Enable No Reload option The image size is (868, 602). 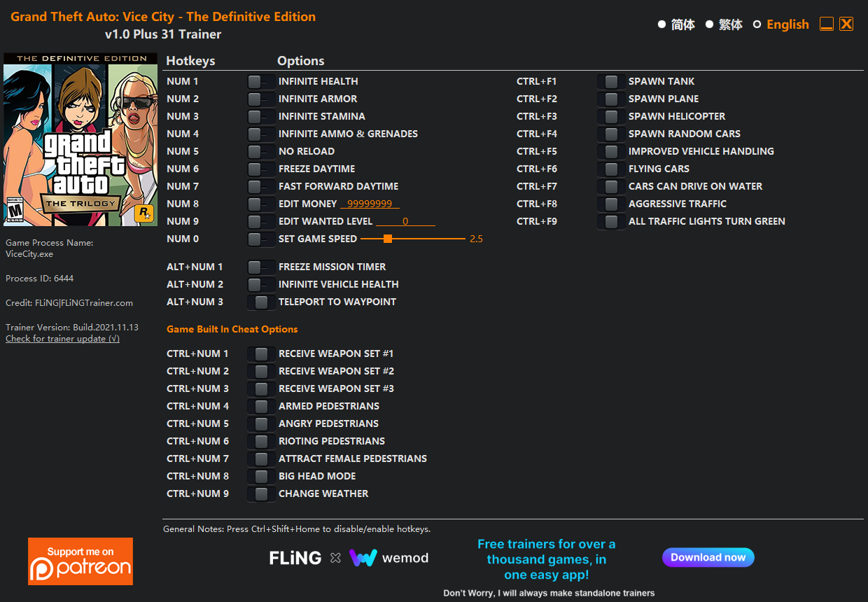(261, 151)
